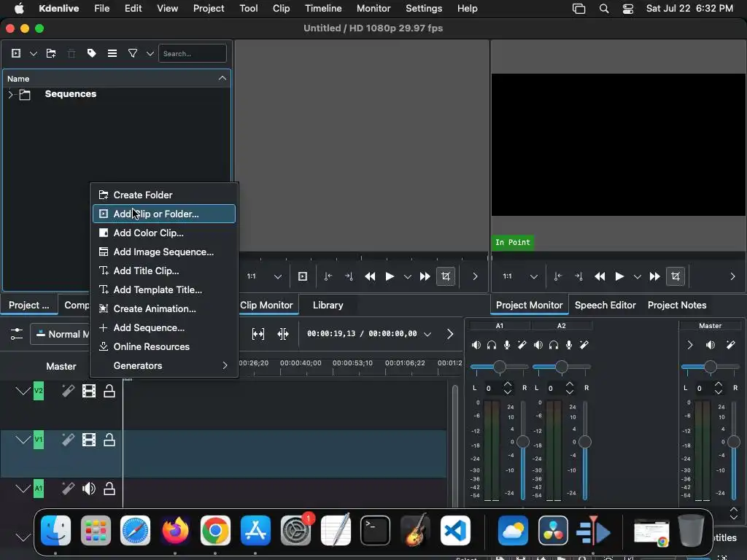Open Project Monitor 1:1 zoom dropdown
Screen dimensions: 747x560
pyautogui.click(x=534, y=276)
